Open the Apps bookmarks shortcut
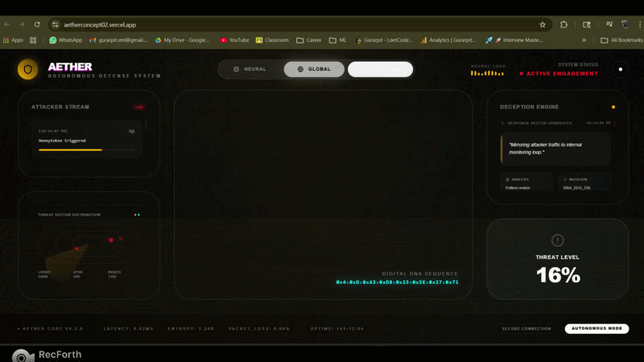The height and width of the screenshot is (362, 644). click(13, 40)
